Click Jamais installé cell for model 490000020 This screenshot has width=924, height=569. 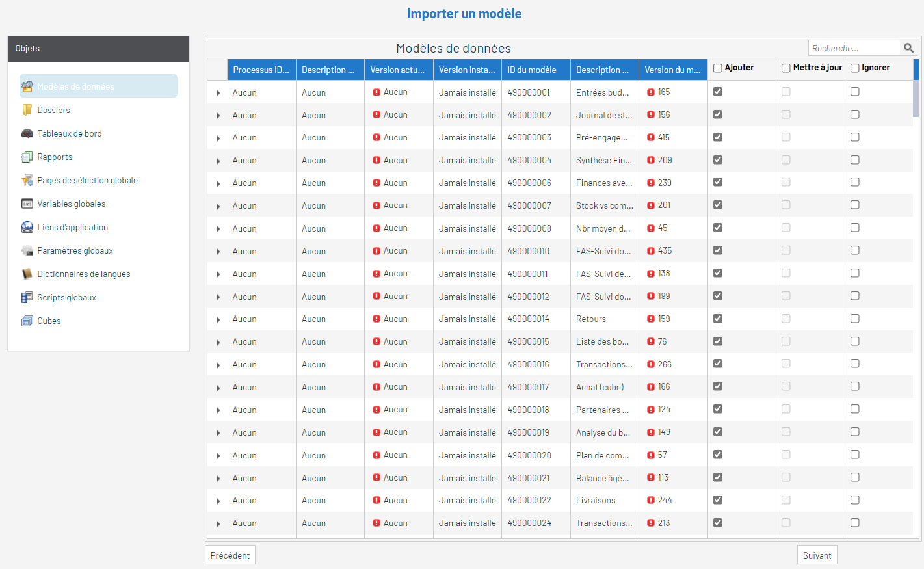(468, 455)
